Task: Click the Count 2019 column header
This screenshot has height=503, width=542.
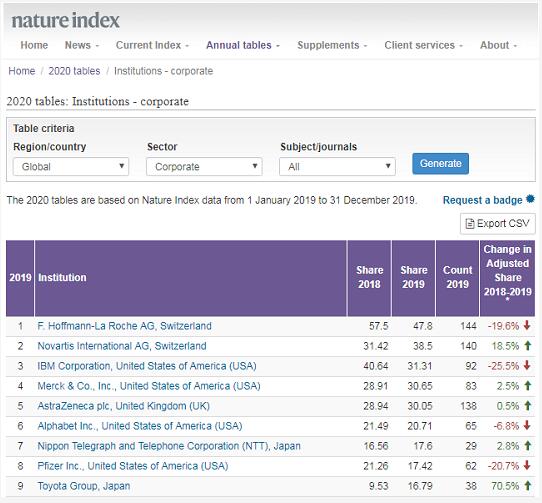Action: [x=457, y=277]
